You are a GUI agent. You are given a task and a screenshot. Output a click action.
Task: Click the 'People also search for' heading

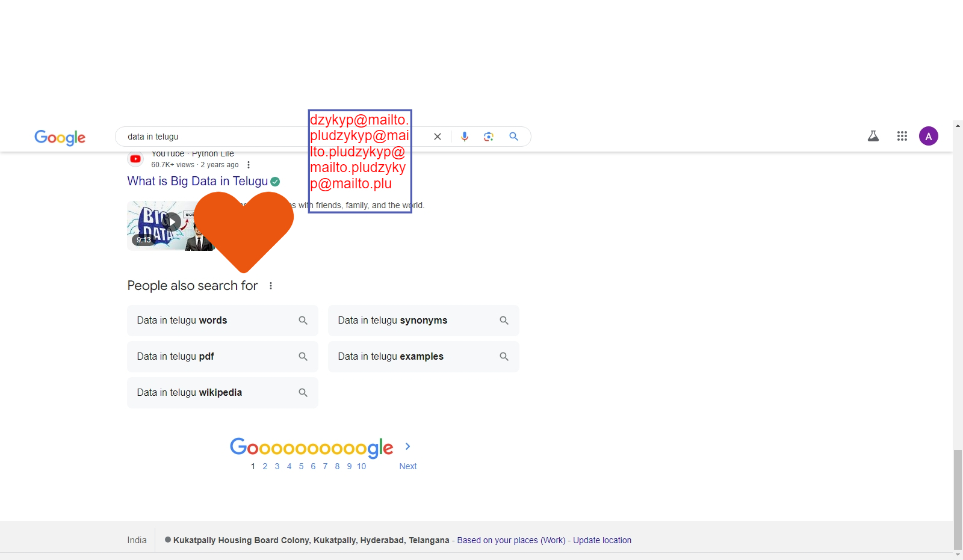click(193, 286)
